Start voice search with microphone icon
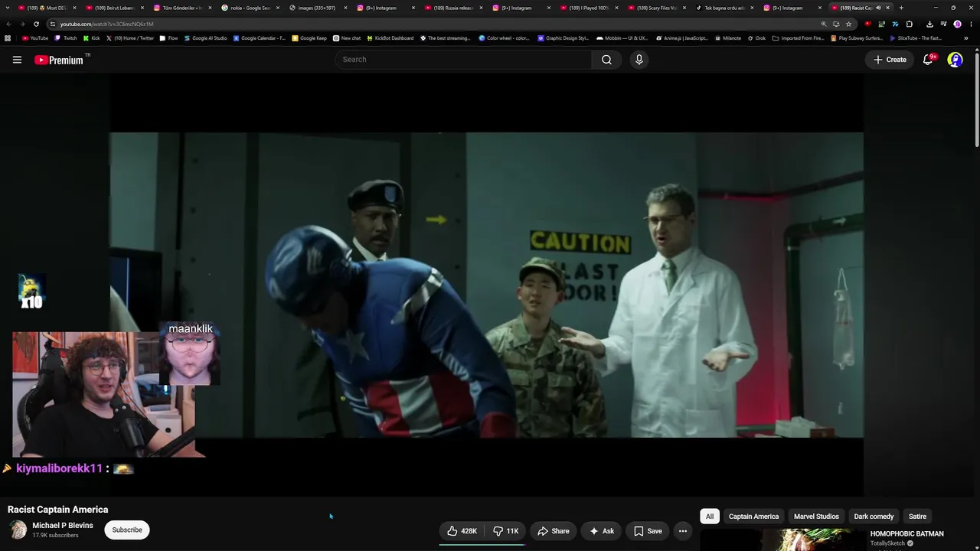The width and height of the screenshot is (980, 551). click(x=639, y=60)
